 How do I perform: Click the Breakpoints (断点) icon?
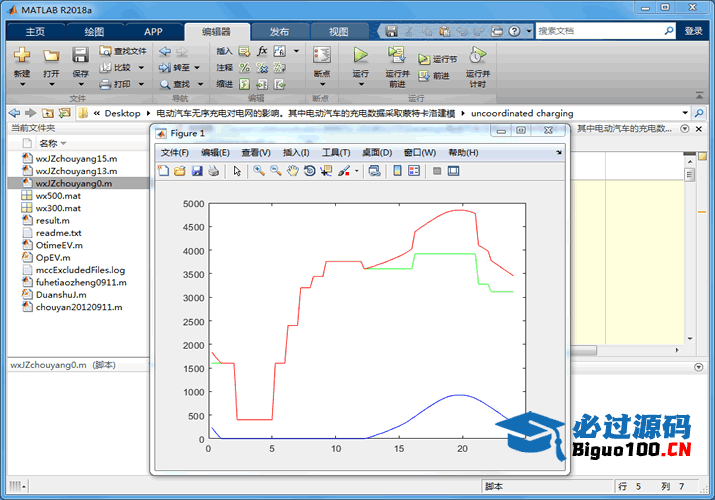(x=322, y=55)
